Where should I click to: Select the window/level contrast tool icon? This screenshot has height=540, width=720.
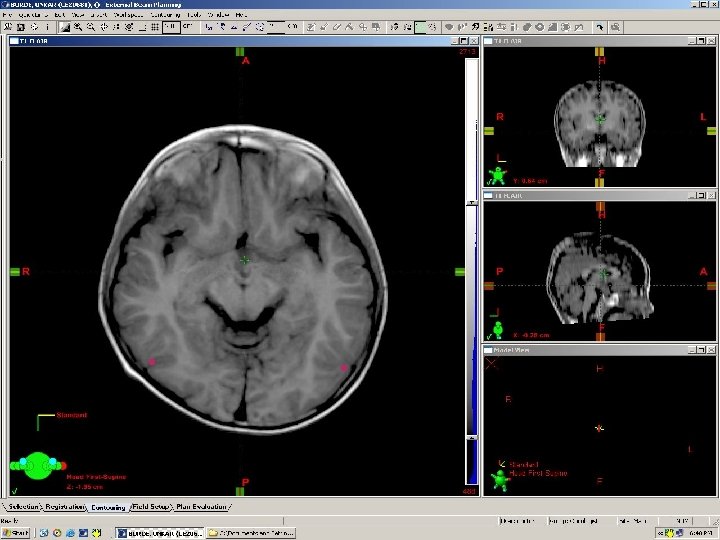click(65, 27)
